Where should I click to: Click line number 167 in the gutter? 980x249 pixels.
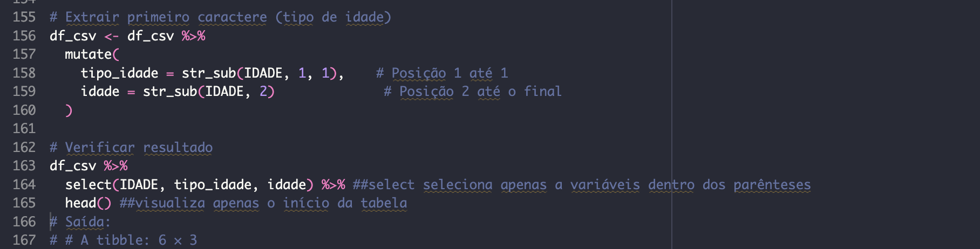click(x=24, y=240)
